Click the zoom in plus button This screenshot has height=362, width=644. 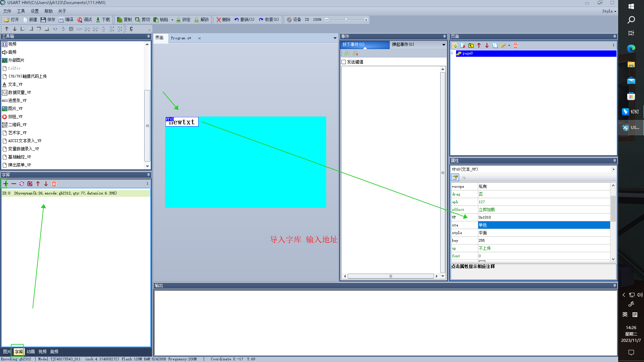[366, 20]
